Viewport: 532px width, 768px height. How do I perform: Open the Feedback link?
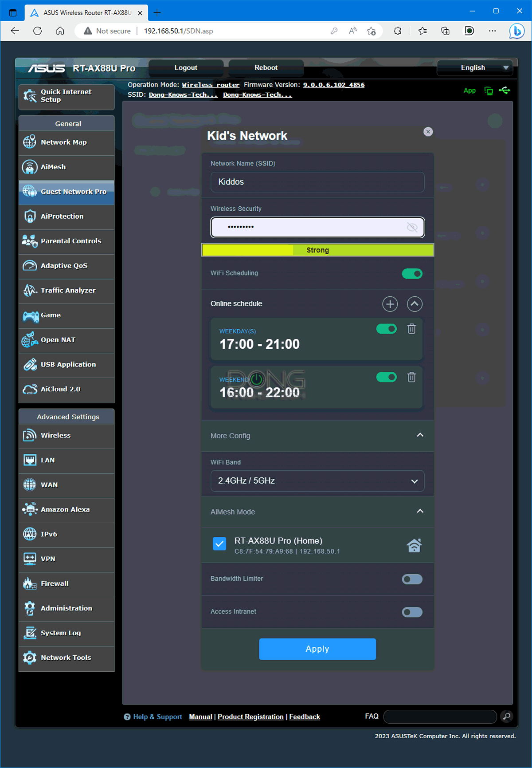(305, 717)
